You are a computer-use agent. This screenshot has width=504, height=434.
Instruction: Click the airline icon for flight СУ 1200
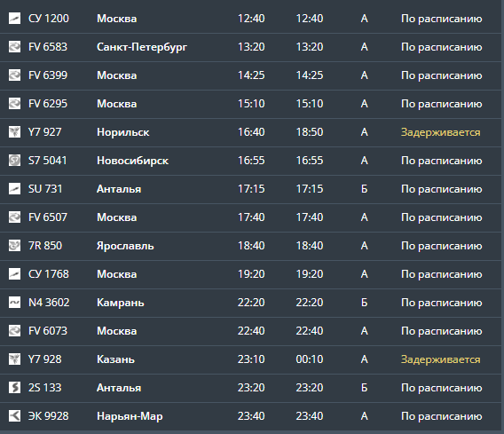[14, 19]
